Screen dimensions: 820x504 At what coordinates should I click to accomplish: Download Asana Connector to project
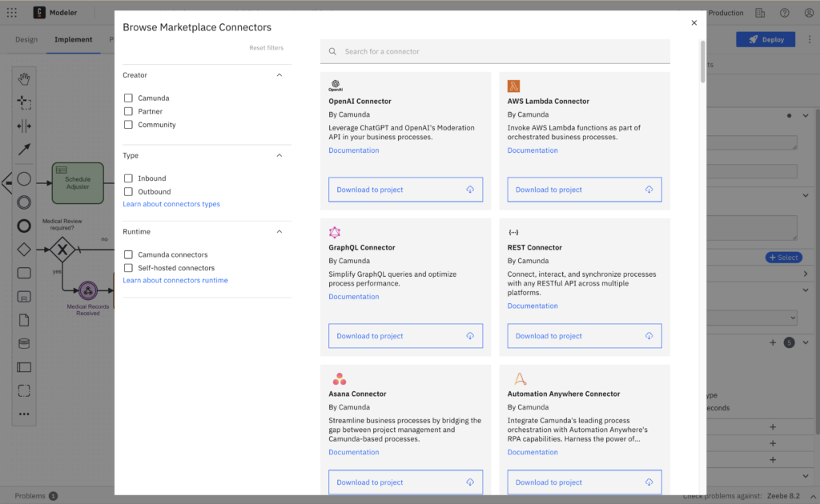coord(405,482)
